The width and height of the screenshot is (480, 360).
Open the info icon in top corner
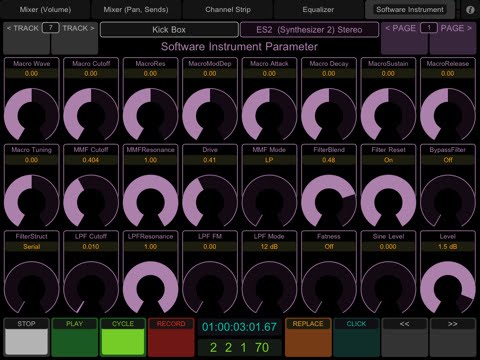tap(470, 10)
